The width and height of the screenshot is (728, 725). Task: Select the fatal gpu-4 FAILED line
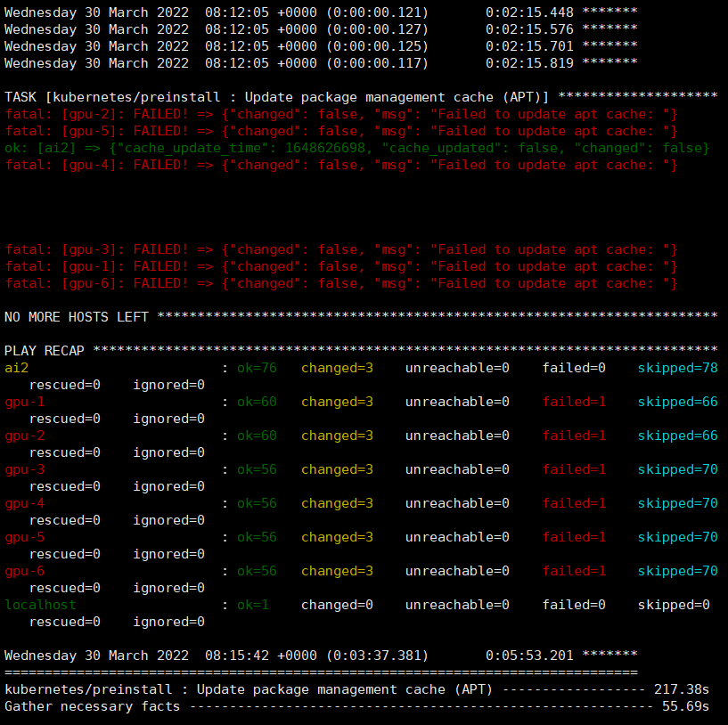pos(341,165)
